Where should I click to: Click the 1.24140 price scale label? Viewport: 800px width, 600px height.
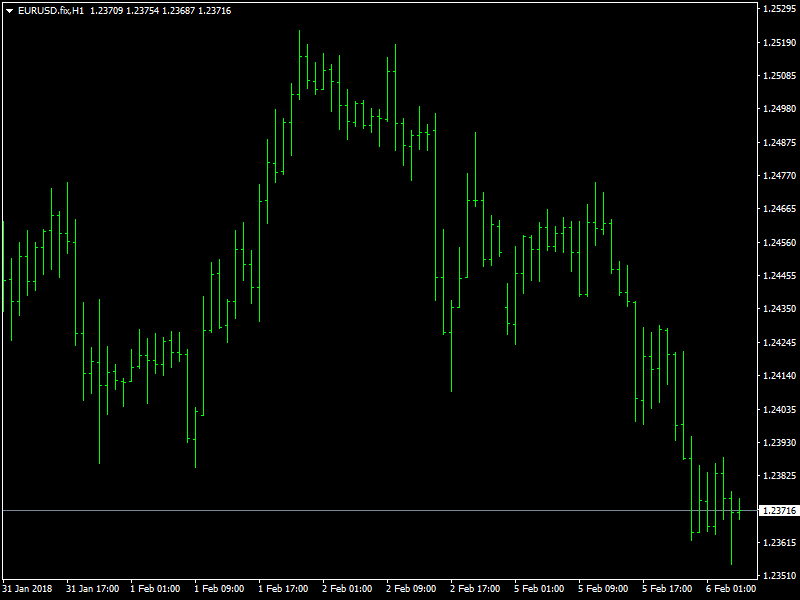779,376
